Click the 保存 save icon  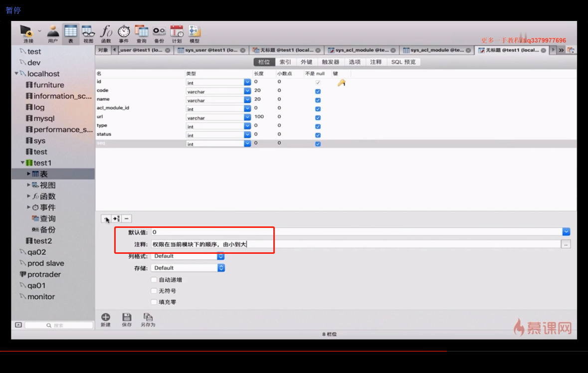pyautogui.click(x=127, y=320)
